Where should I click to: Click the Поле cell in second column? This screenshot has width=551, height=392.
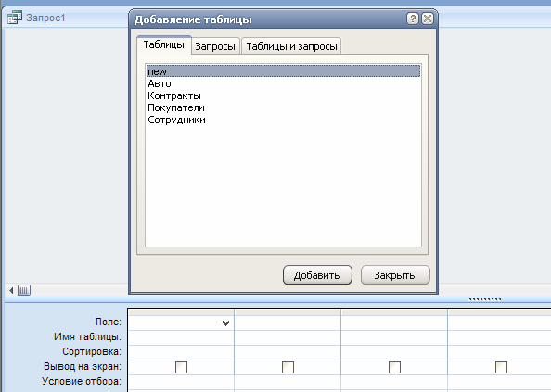coord(288,322)
